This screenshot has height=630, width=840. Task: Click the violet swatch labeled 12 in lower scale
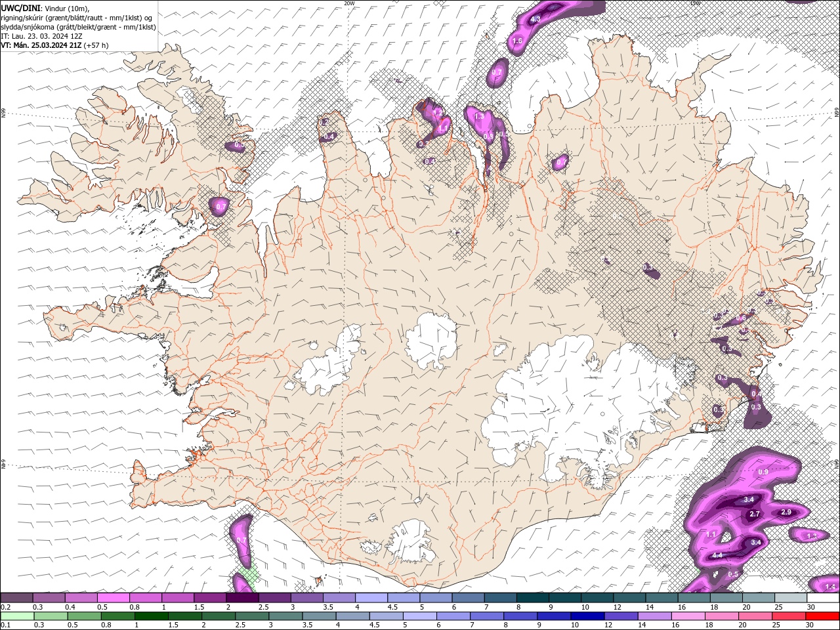tap(621, 616)
